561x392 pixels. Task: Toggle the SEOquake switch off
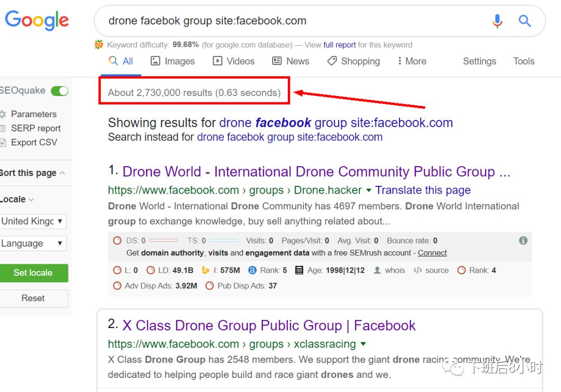(59, 91)
